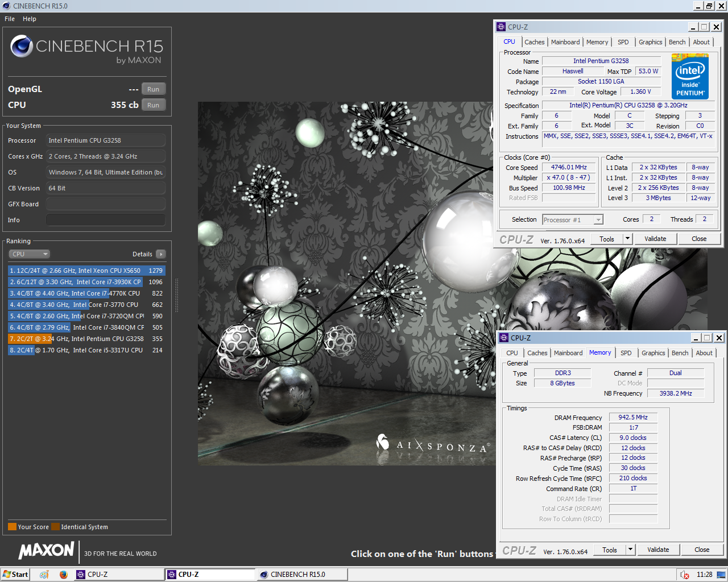Select the Intel Xeon X5650 ranking entry
Viewport: 728px width, 582px height.
tap(86, 271)
